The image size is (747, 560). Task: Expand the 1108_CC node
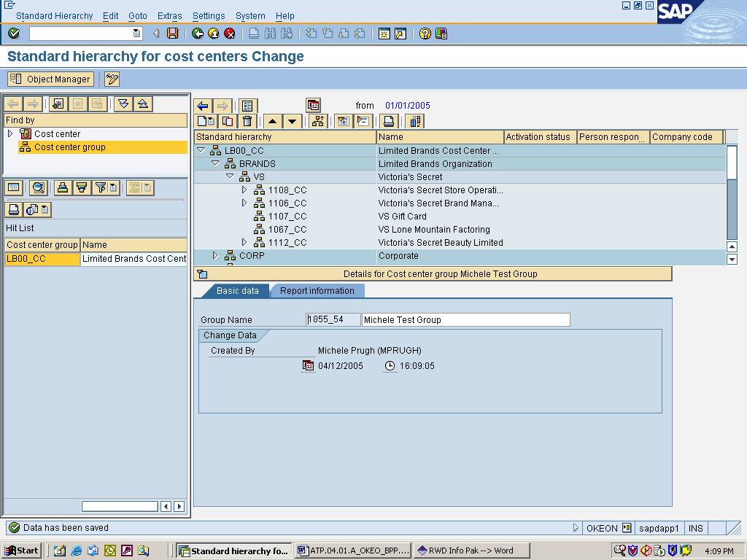tap(244, 190)
